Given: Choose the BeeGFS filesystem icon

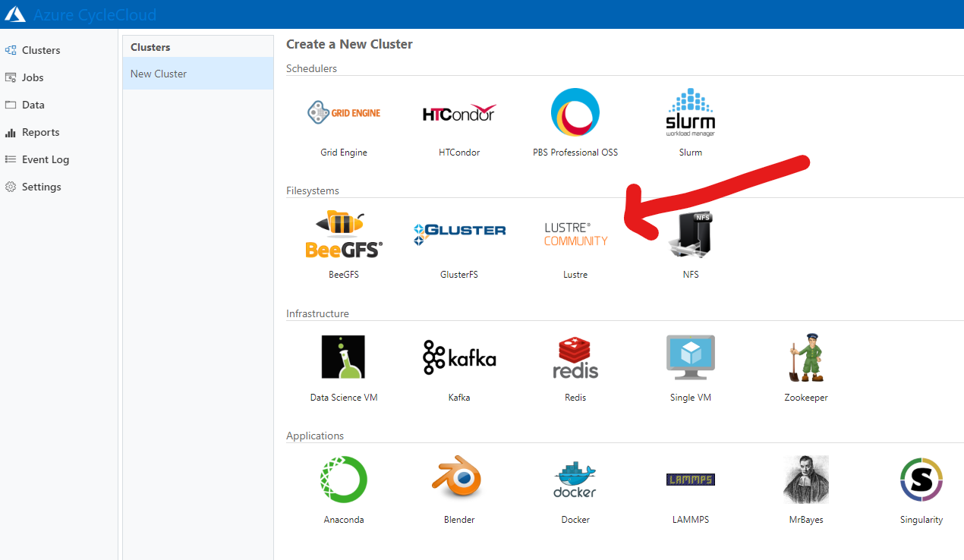Looking at the screenshot, I should 344,234.
